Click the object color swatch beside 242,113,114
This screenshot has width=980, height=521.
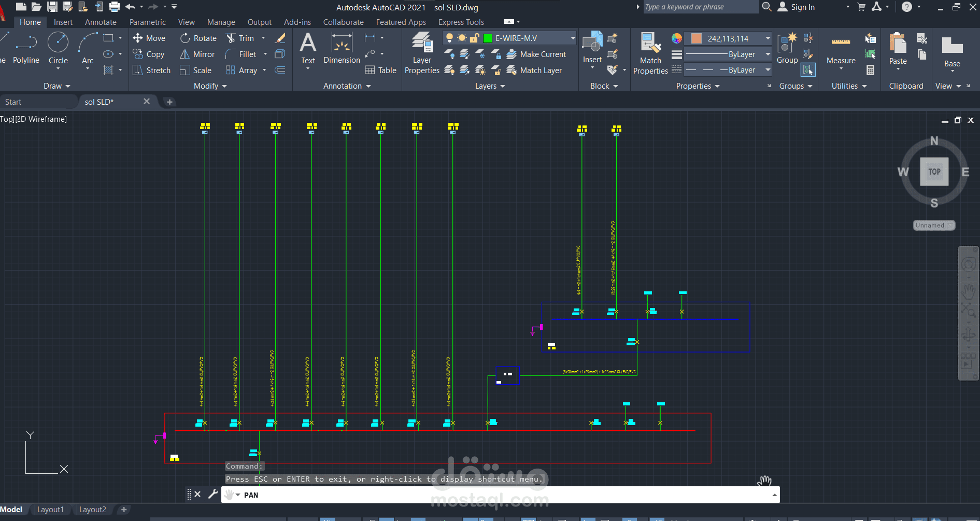tap(697, 38)
